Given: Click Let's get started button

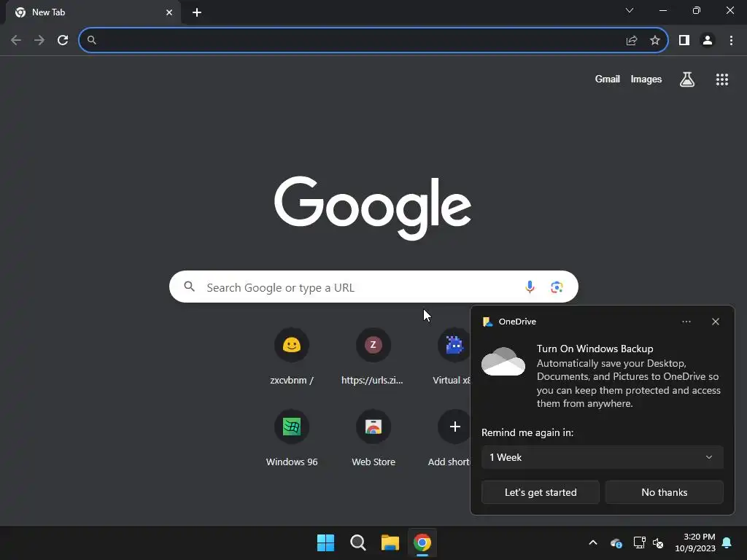Looking at the screenshot, I should coord(541,492).
